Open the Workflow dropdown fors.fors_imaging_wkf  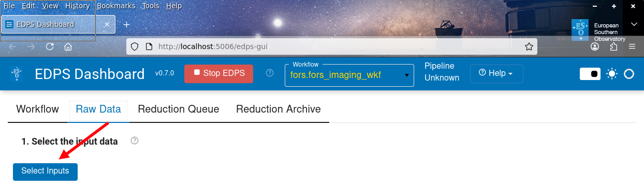point(349,75)
